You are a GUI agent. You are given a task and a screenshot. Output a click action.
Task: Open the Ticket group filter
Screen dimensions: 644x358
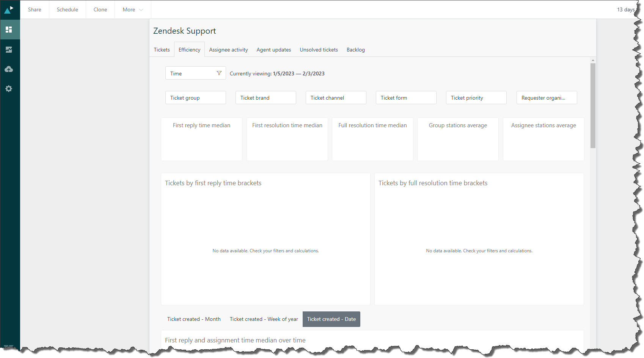tap(195, 98)
